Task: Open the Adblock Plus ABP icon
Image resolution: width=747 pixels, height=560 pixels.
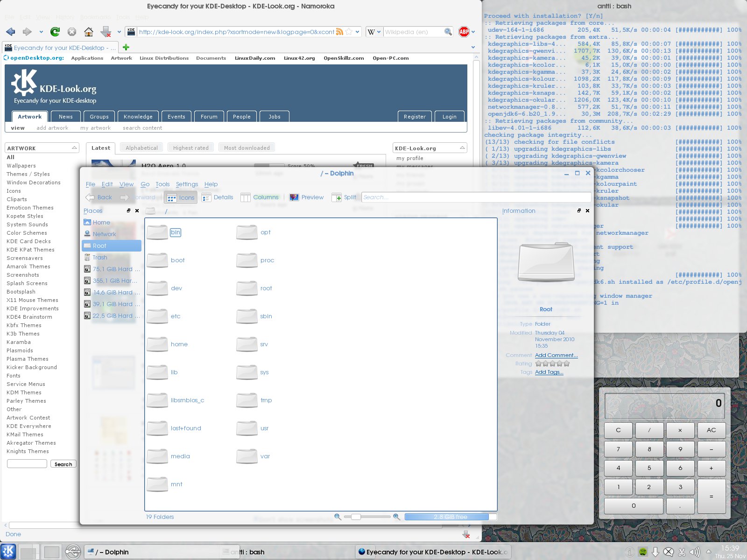Action: click(464, 32)
